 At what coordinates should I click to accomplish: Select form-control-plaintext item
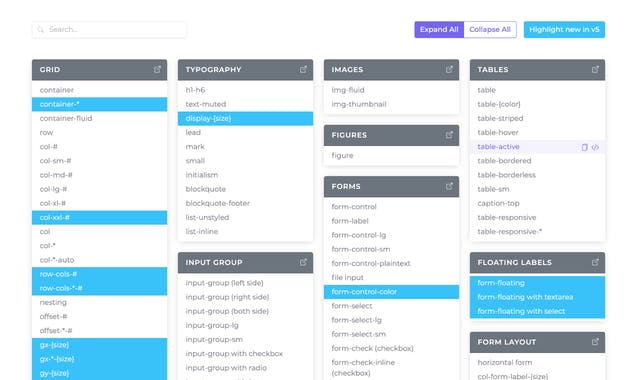(x=392, y=263)
